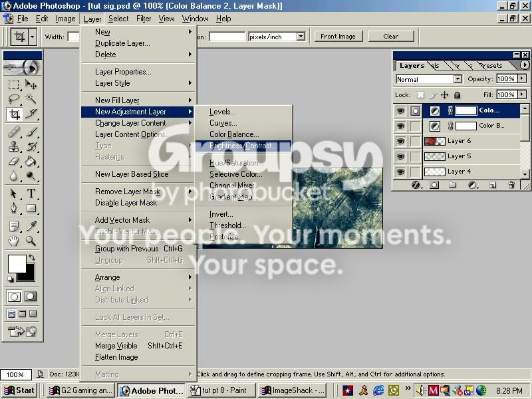Pick the Eraser tool
This screenshot has height=399, width=532.
(x=13, y=161)
